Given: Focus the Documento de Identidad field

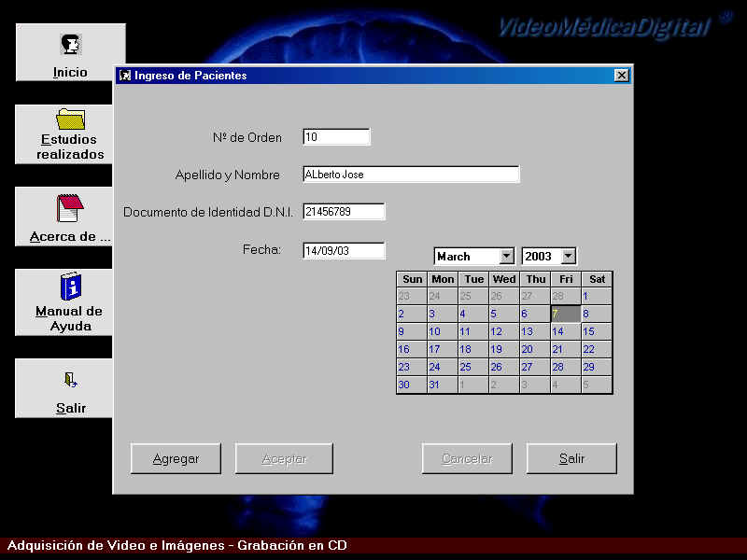Looking at the screenshot, I should [344, 212].
